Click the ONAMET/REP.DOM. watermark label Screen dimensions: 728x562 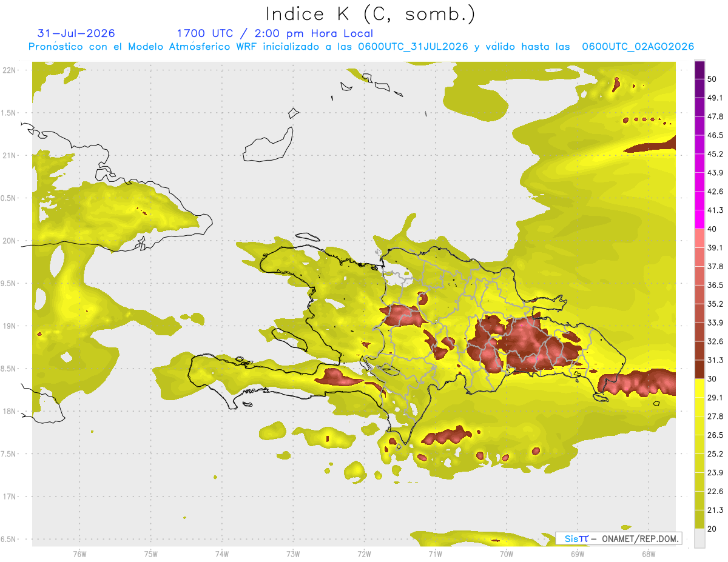coord(640,538)
